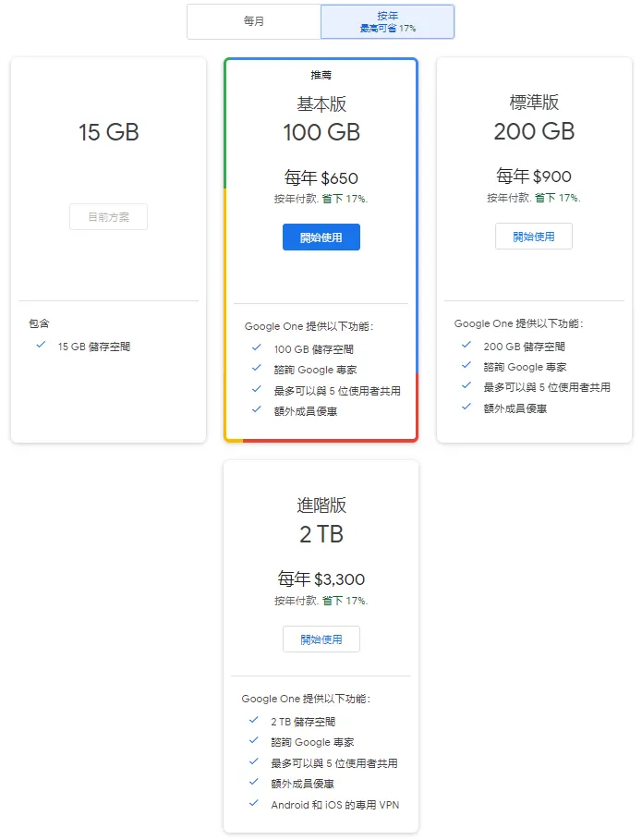Start the 2 TB 進階版 plan
This screenshot has height=840, width=642.
coord(321,639)
